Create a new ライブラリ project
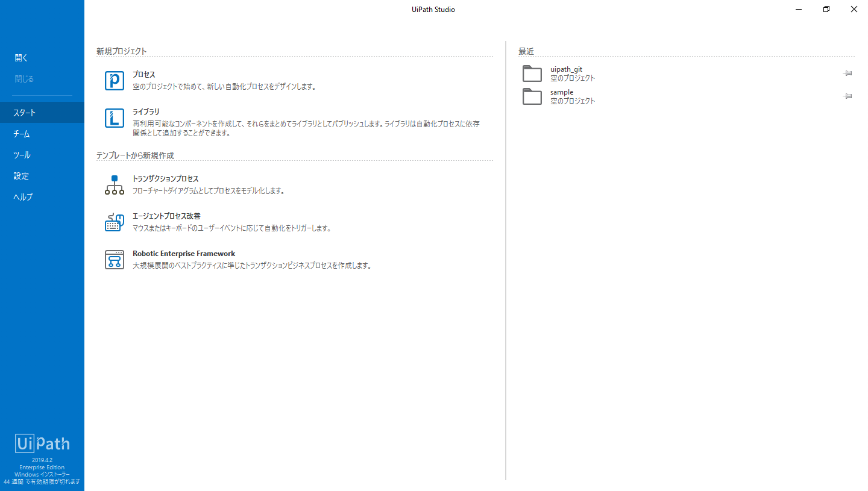Screen dimensions: 868x491 click(x=146, y=112)
